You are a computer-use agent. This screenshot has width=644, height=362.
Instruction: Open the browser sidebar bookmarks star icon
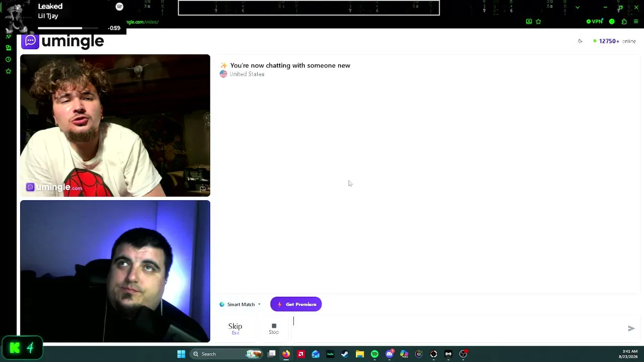tap(8, 71)
